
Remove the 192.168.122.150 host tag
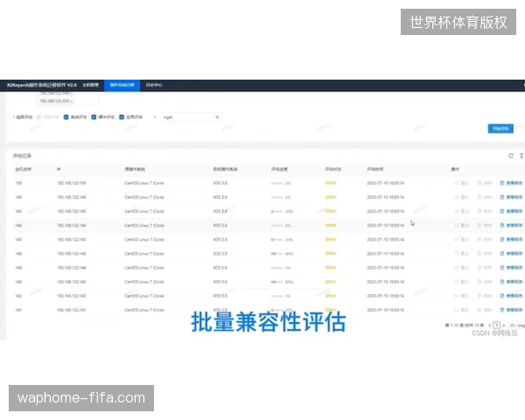coord(72,101)
